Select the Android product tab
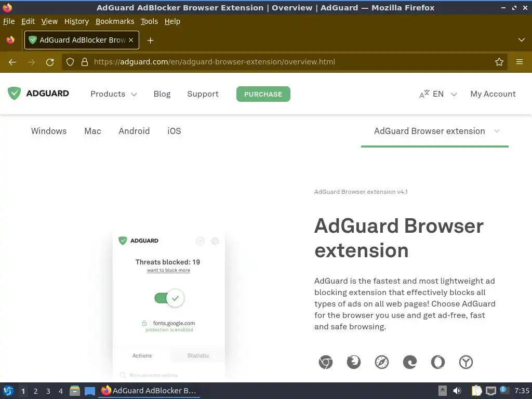 tap(134, 131)
